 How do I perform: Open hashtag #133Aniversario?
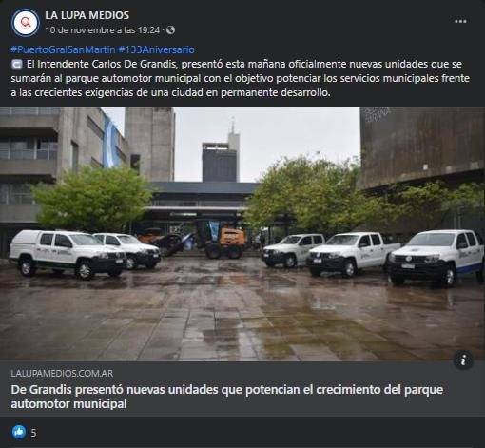pyautogui.click(x=156, y=49)
